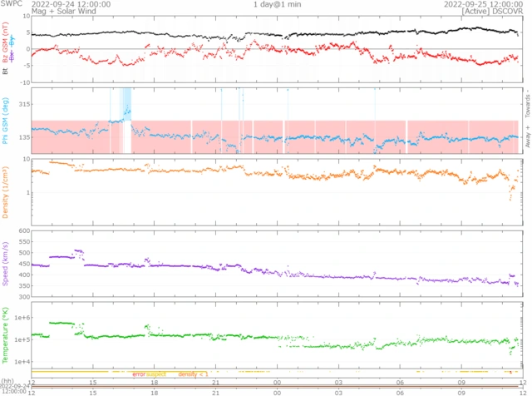Toggle the struck-through By series label
The image size is (532, 396).
[x=12, y=41]
